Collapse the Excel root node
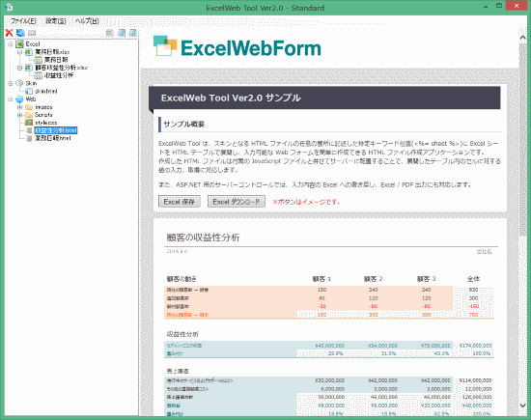Image resolution: width=531 pixels, height=420 pixels. 11,44
